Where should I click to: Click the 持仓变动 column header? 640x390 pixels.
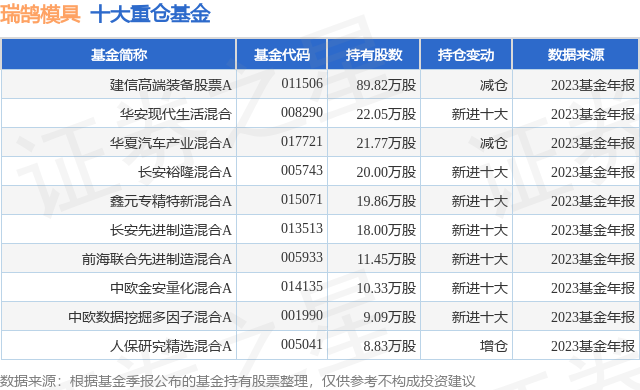tap(466, 55)
